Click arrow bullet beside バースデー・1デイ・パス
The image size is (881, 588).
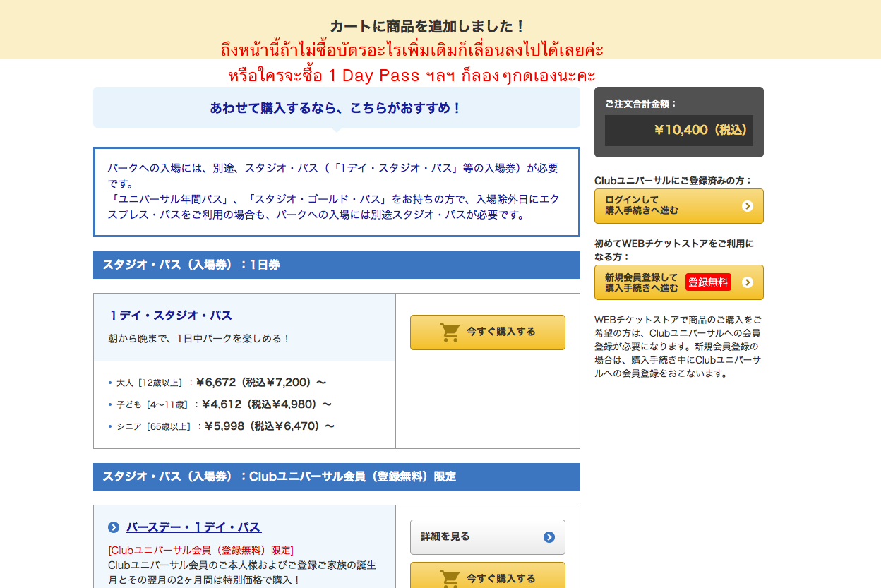click(114, 527)
